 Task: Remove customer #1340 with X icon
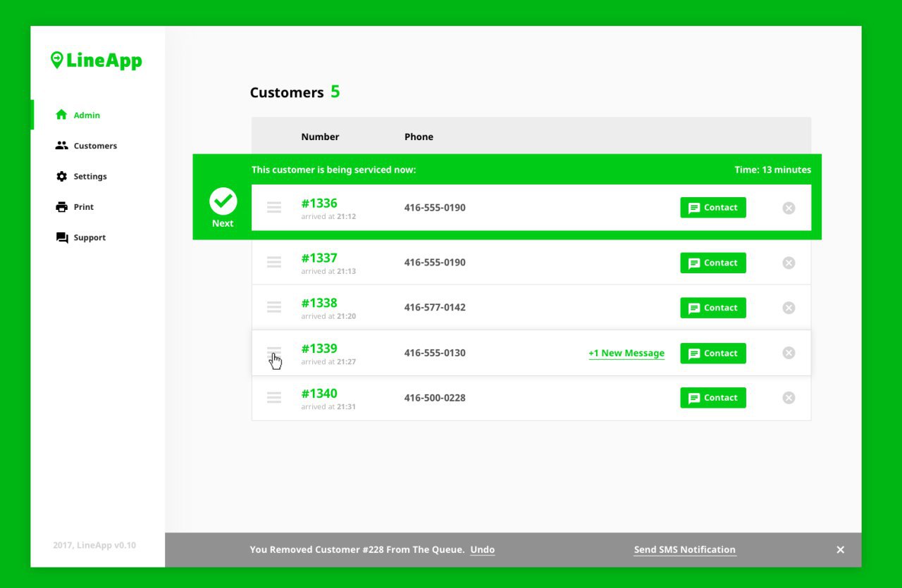tap(789, 398)
